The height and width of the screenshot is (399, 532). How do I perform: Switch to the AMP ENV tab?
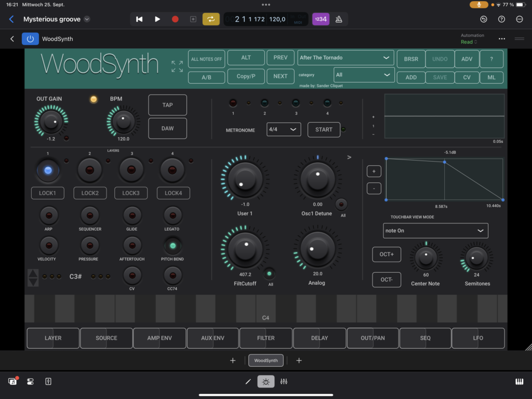coord(159,338)
